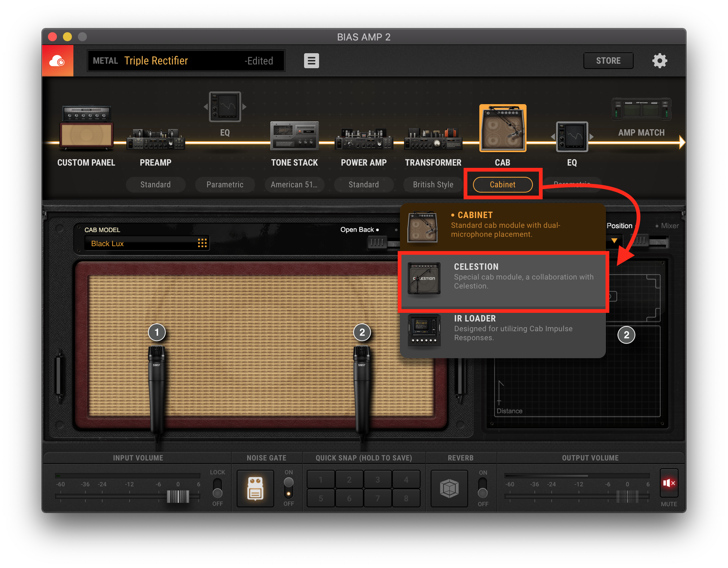Open the American 51 tone stack dropdown
The image size is (728, 568).
pos(294,185)
